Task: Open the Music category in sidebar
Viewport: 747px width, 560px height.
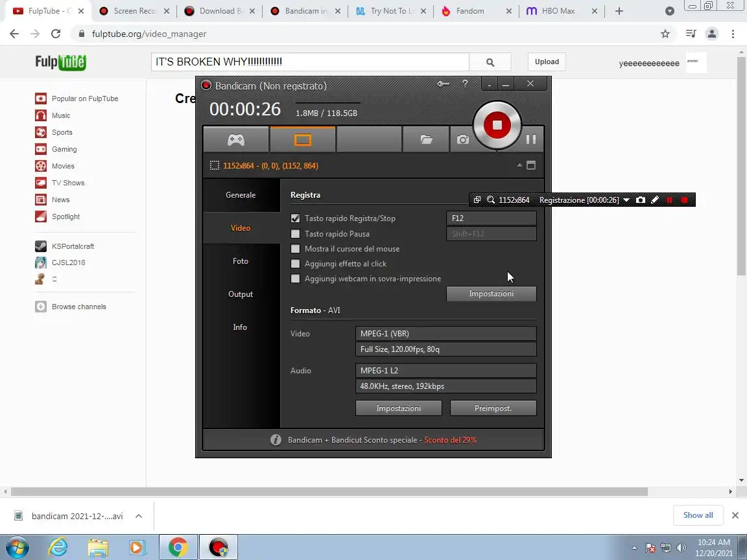Action: click(x=53, y=115)
